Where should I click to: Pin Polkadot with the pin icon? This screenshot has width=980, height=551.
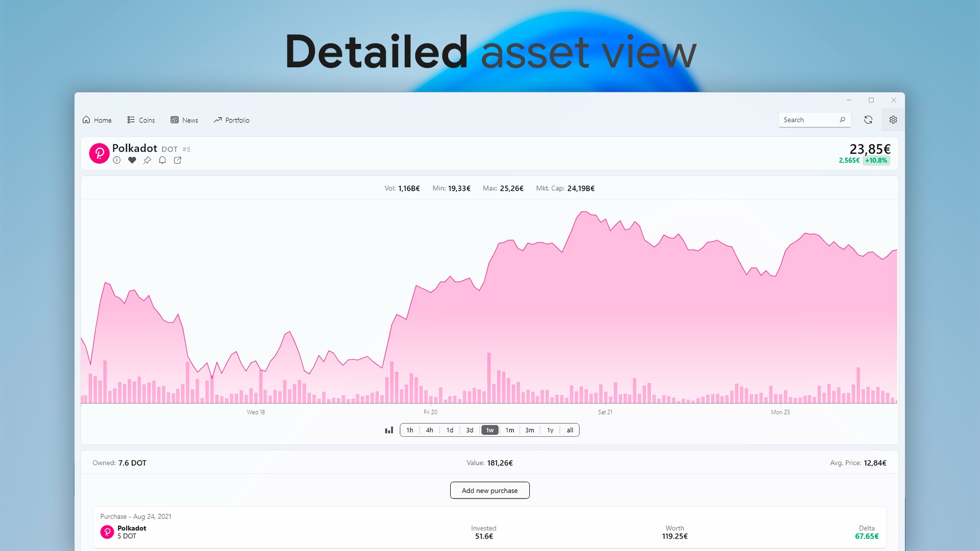(147, 160)
